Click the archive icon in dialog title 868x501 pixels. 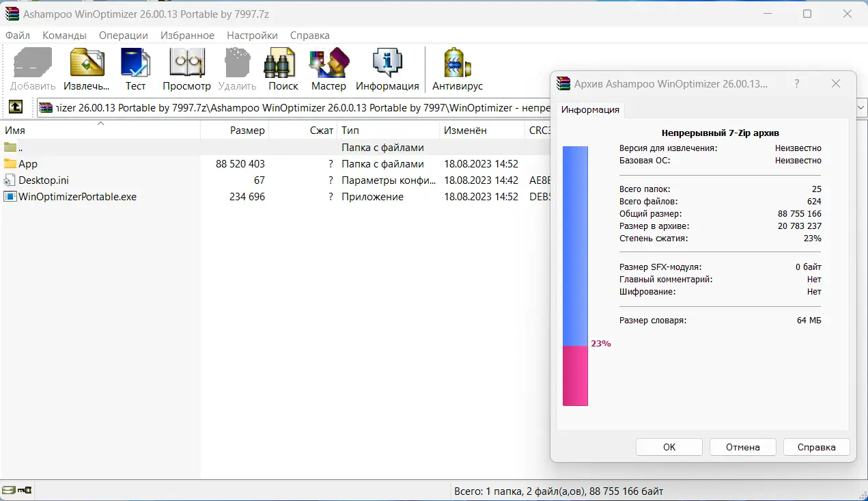563,83
